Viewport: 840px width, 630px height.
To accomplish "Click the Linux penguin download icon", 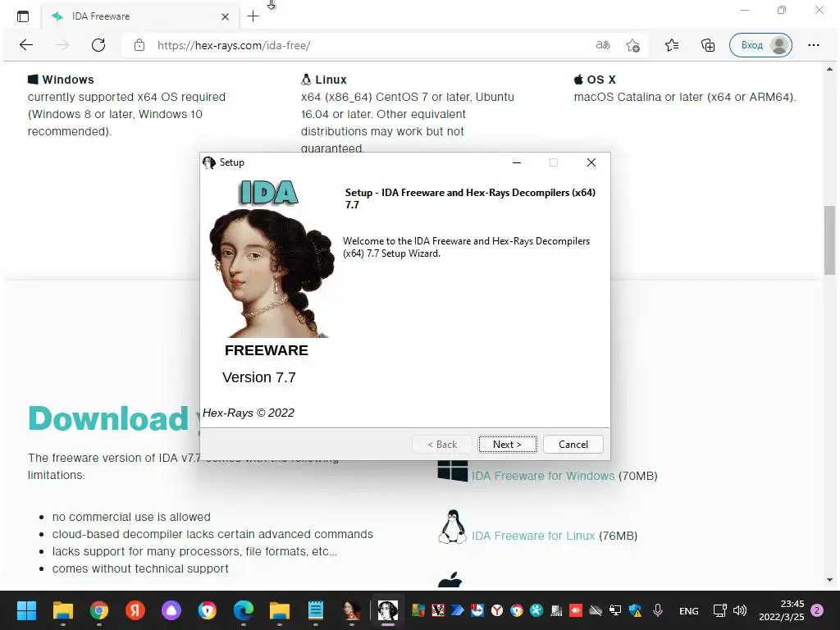I will 452,527.
